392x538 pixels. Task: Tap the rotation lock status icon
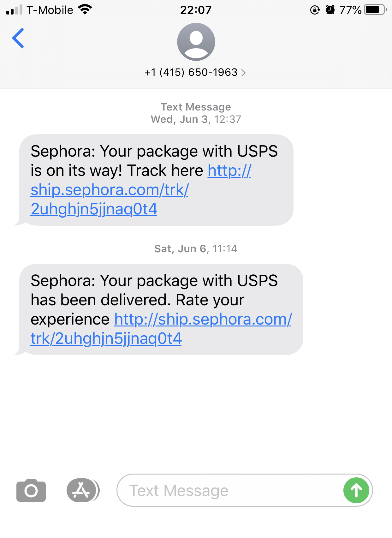315,10
